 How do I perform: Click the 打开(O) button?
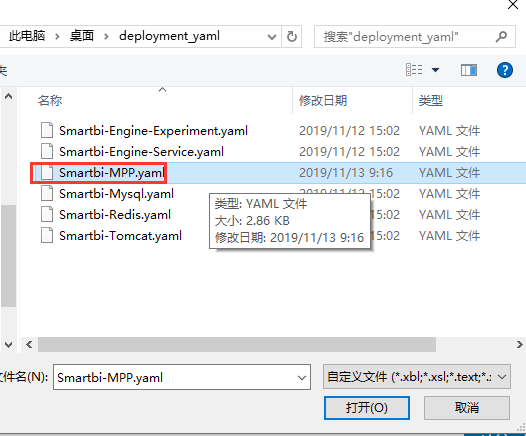367,407
